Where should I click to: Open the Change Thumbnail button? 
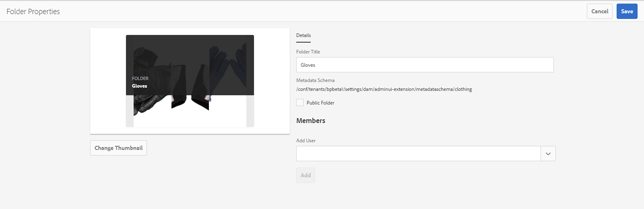(x=118, y=148)
